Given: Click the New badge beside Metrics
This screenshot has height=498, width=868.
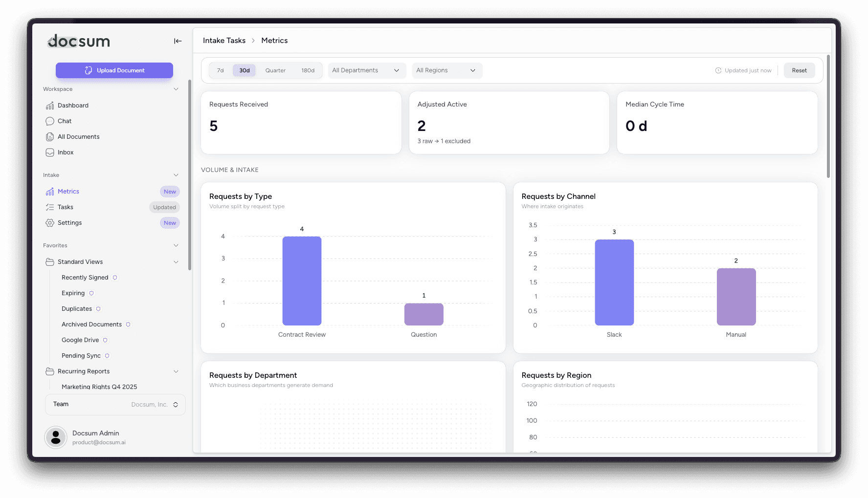Looking at the screenshot, I should coord(170,192).
